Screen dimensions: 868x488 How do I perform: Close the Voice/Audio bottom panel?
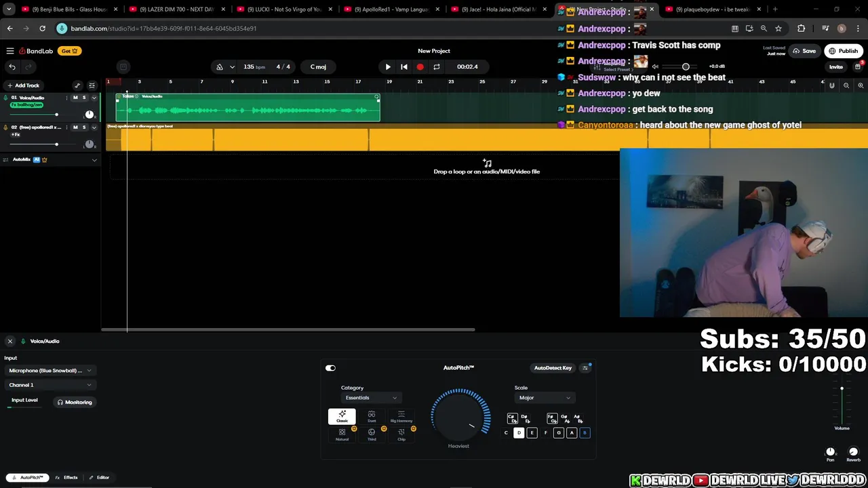tap(10, 341)
